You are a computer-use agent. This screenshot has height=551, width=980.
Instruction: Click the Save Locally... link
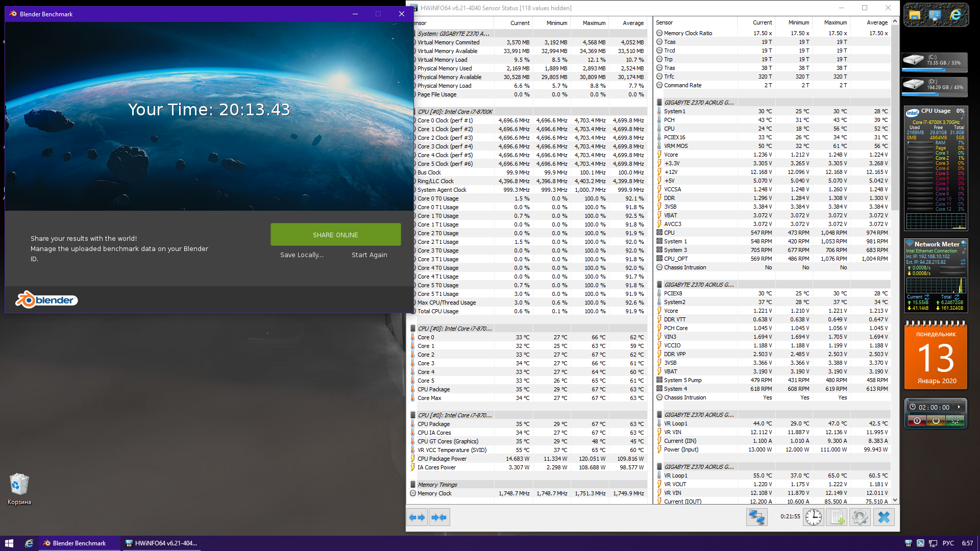point(302,255)
